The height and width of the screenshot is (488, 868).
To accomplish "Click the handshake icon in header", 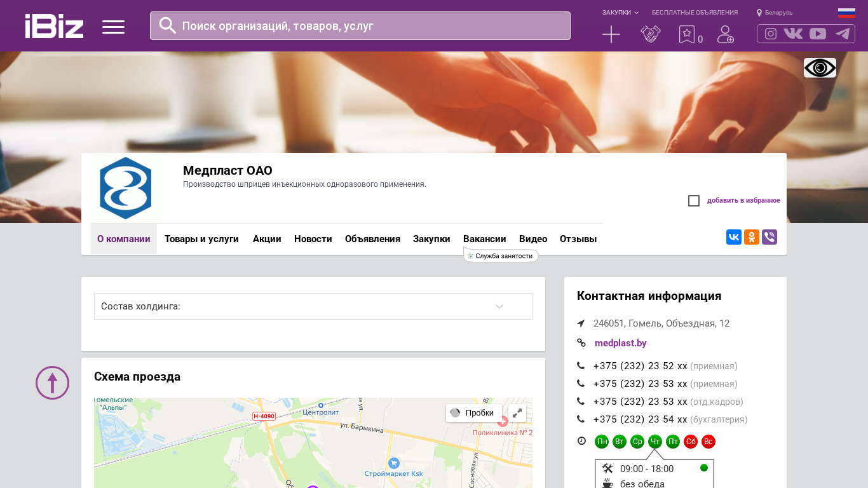I will tap(651, 34).
